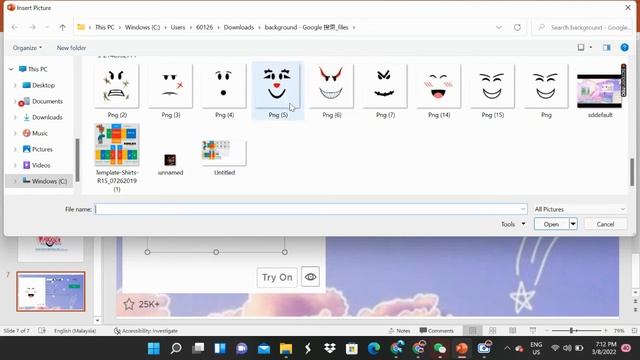Open File Explorer from taskbar
The height and width of the screenshot is (360, 640).
286,348
